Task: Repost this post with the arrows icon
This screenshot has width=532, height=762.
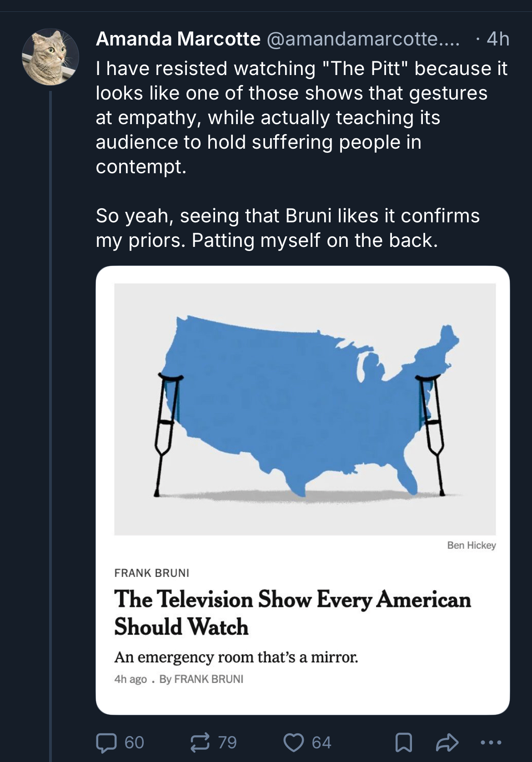Action: coord(200,742)
